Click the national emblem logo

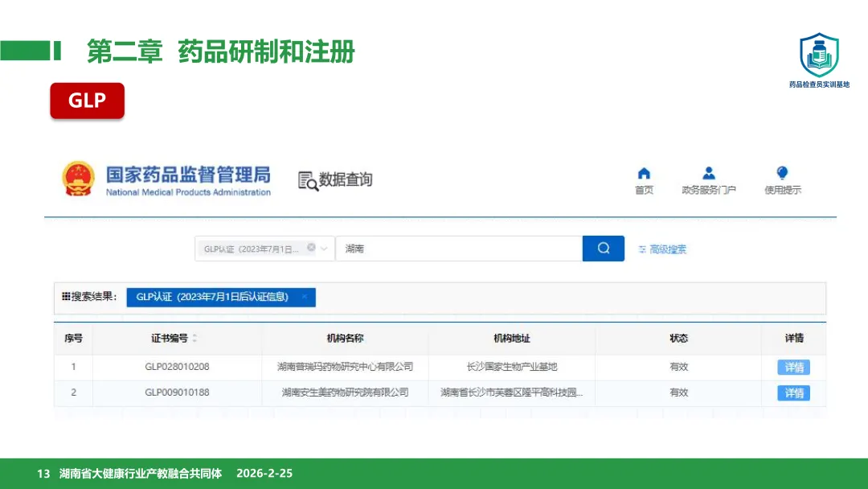point(77,179)
